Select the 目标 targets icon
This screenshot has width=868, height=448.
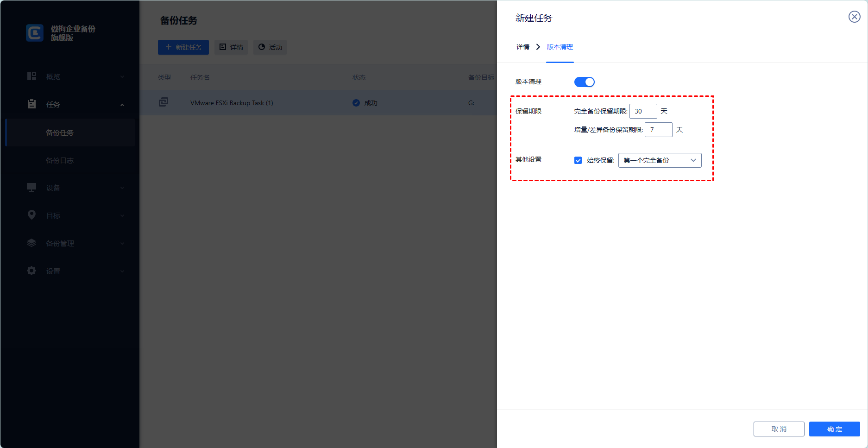(31, 215)
